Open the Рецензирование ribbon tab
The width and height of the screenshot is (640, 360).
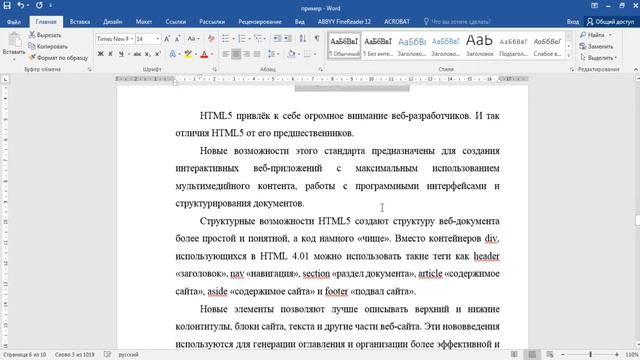(260, 22)
